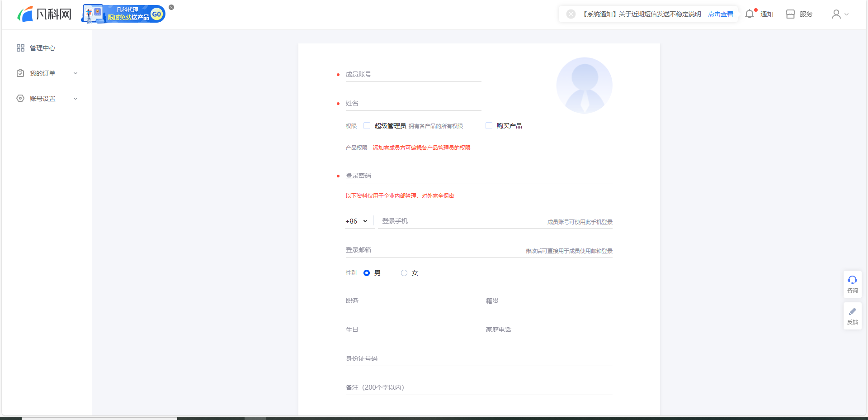Enable the 超级管理员 checkbox

tap(367, 126)
